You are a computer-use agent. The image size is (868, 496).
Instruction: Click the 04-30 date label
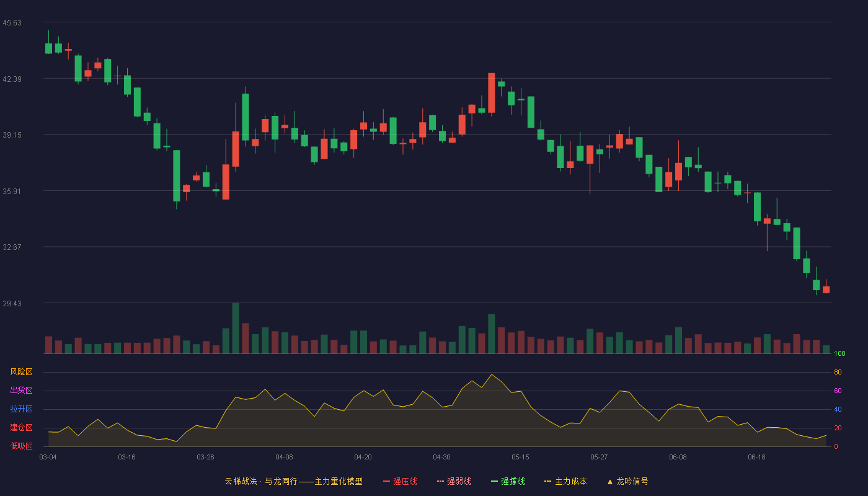coord(441,457)
